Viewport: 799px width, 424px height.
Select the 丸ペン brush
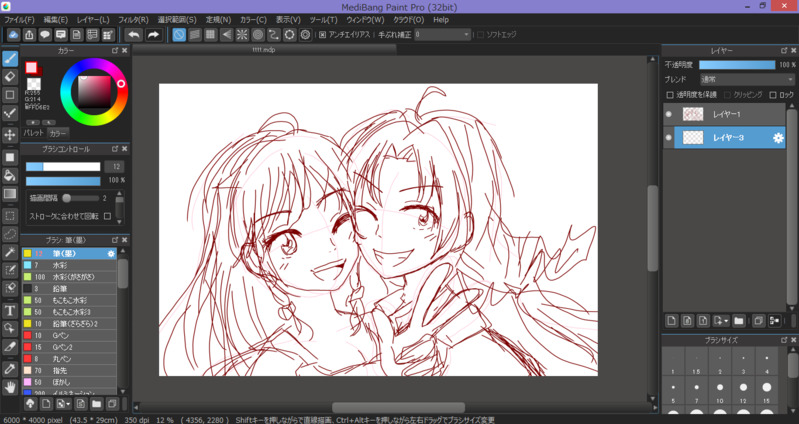[69, 359]
